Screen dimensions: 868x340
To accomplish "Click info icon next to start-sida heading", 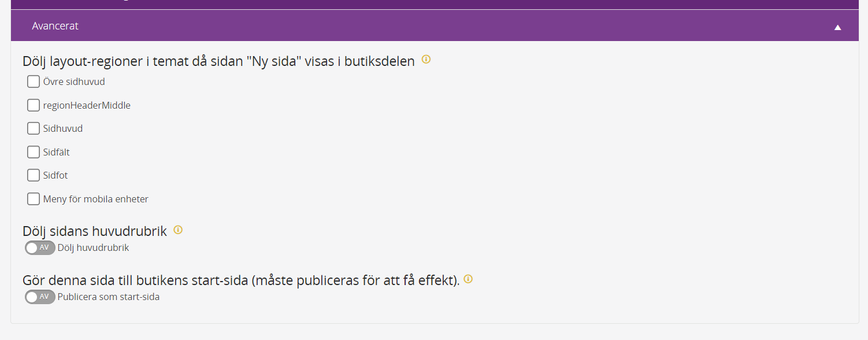I will click(468, 279).
